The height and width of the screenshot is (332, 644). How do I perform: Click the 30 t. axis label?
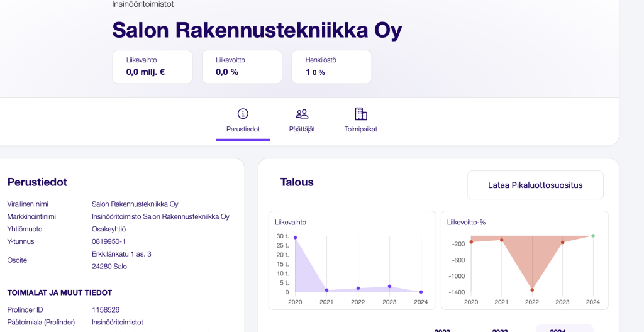282,236
